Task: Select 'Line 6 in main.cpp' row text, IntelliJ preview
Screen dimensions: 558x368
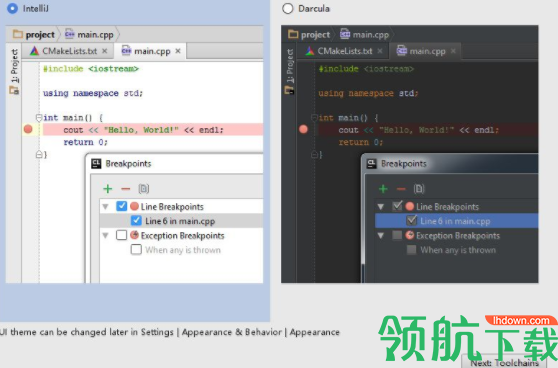Action: pyautogui.click(x=180, y=221)
